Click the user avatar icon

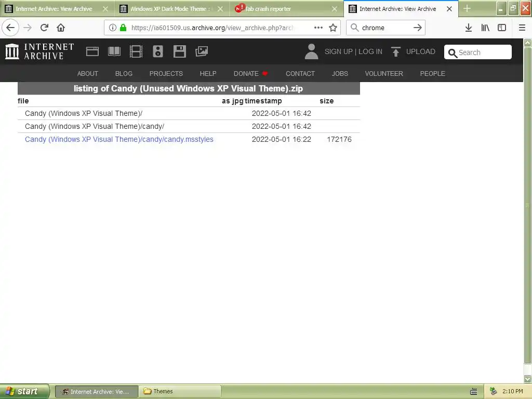point(312,51)
